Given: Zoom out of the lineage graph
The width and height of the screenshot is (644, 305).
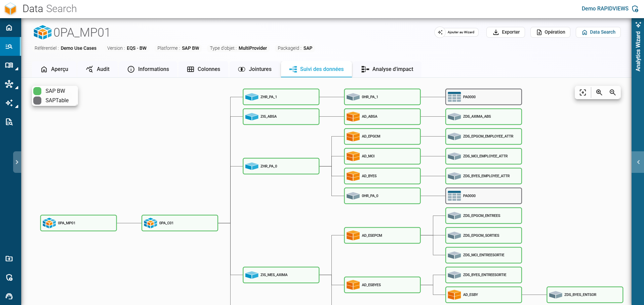Looking at the screenshot, I should click(613, 92).
